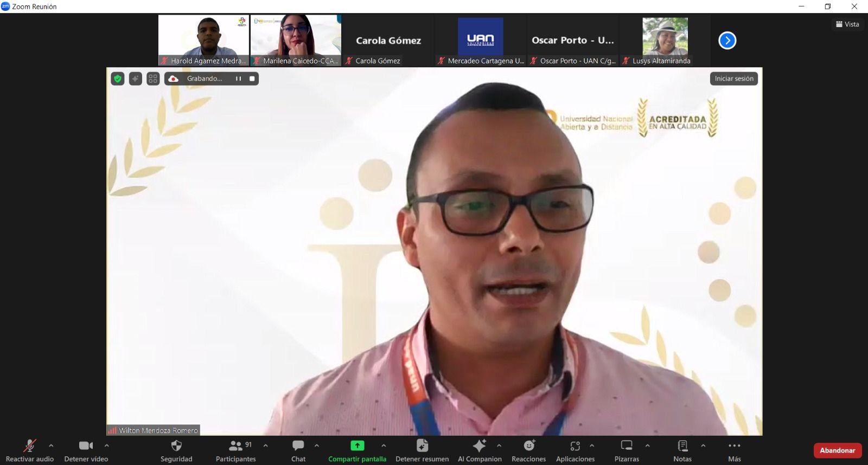This screenshot has height=465, width=868.
Task: Open the Notas tool
Action: click(682, 446)
